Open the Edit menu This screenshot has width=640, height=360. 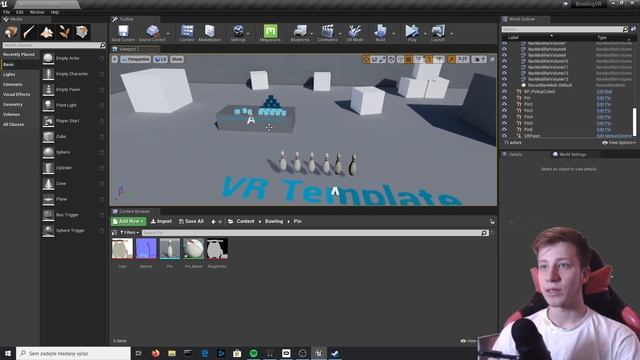pyautogui.click(x=19, y=12)
